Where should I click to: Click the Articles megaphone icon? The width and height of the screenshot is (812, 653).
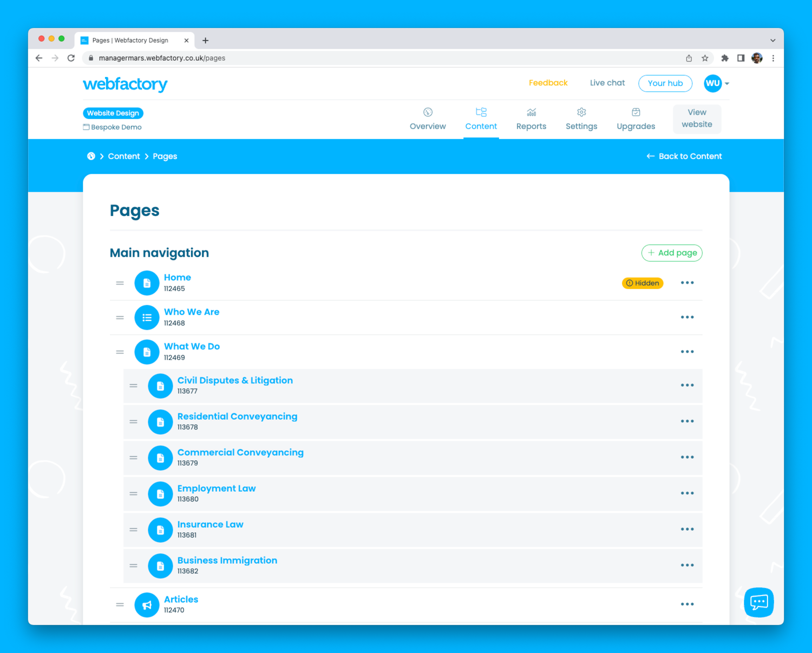click(147, 604)
